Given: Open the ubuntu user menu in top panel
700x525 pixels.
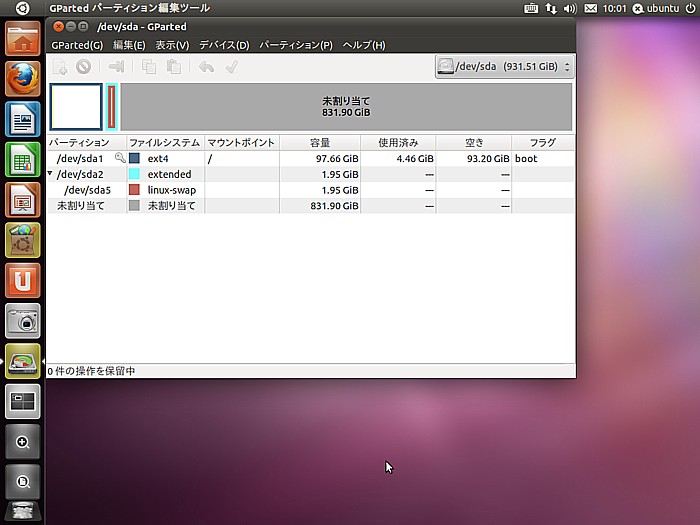Looking at the screenshot, I should tap(656, 8).
